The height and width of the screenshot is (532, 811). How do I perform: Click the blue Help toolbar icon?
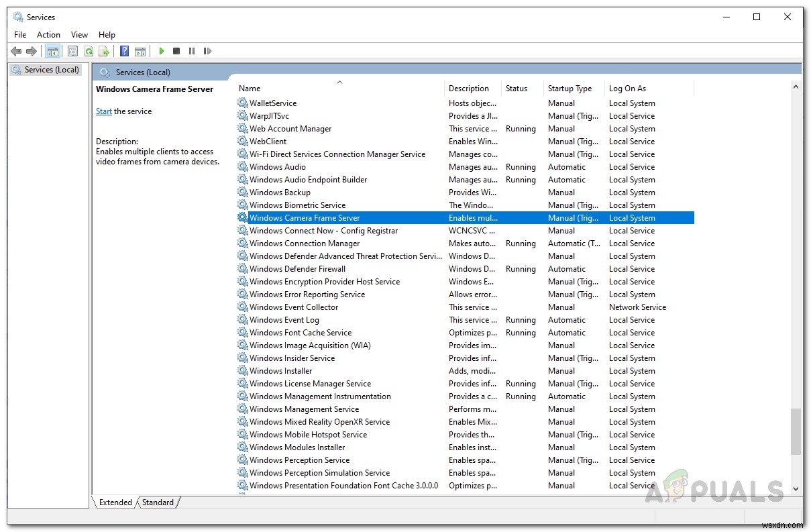point(124,51)
